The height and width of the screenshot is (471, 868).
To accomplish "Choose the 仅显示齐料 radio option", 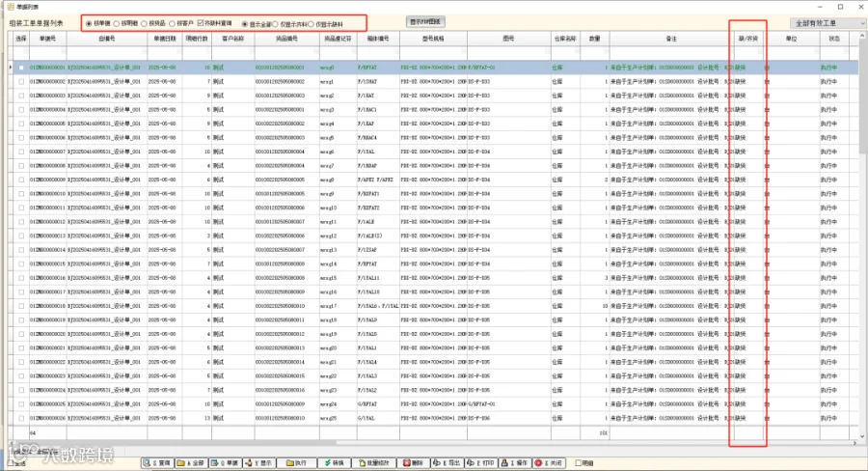I will (275, 24).
